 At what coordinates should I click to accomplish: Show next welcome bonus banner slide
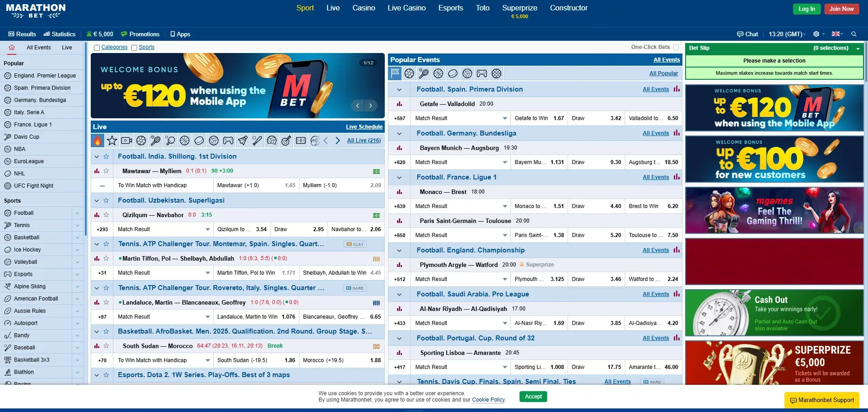coord(371,106)
